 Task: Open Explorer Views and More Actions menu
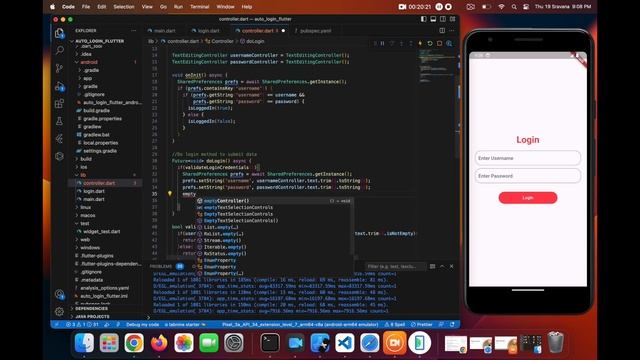point(133,31)
